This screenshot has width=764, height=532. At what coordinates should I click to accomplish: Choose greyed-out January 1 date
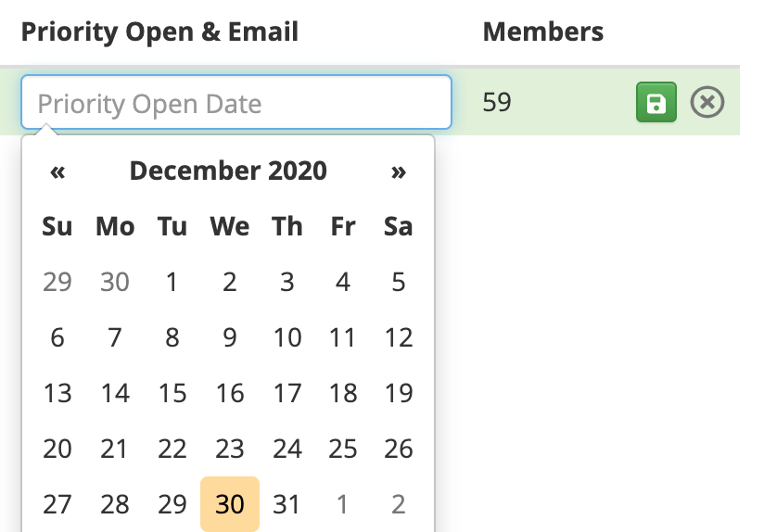342,504
